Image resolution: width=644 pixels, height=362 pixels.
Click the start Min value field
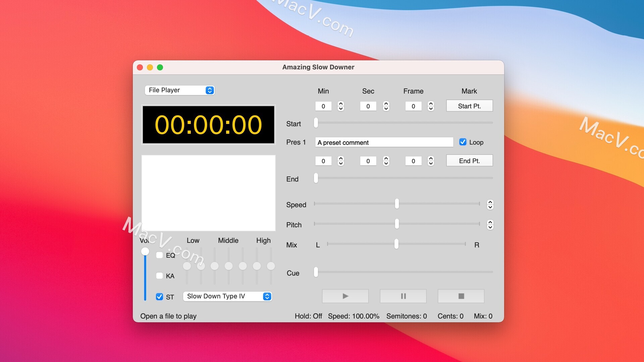pyautogui.click(x=323, y=106)
